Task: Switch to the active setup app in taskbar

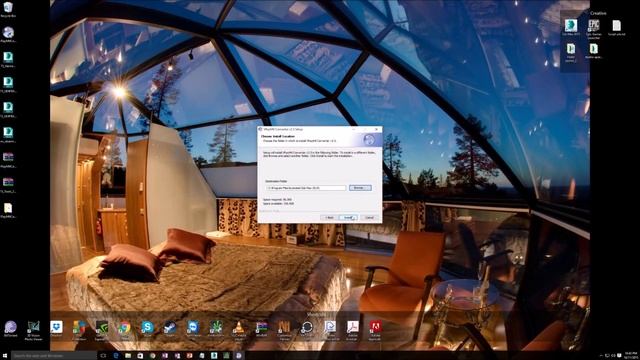Action: (239, 356)
